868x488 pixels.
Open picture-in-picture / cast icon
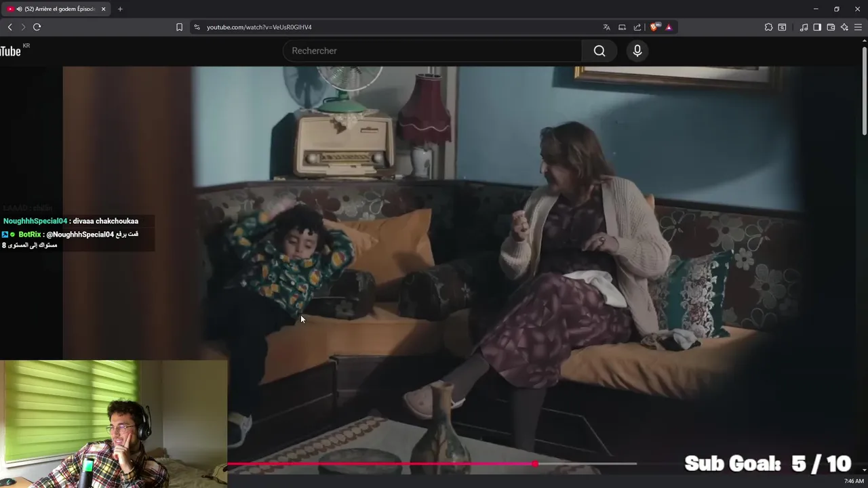click(x=622, y=27)
